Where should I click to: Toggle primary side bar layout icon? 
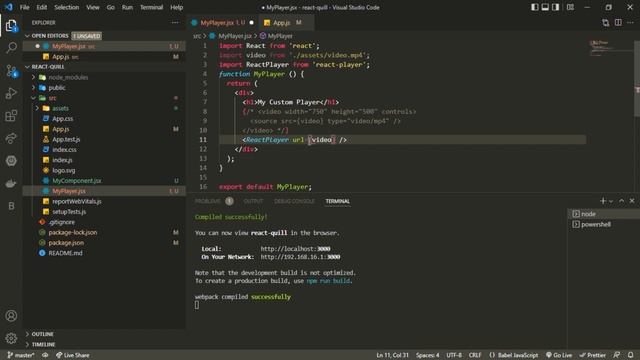point(534,7)
